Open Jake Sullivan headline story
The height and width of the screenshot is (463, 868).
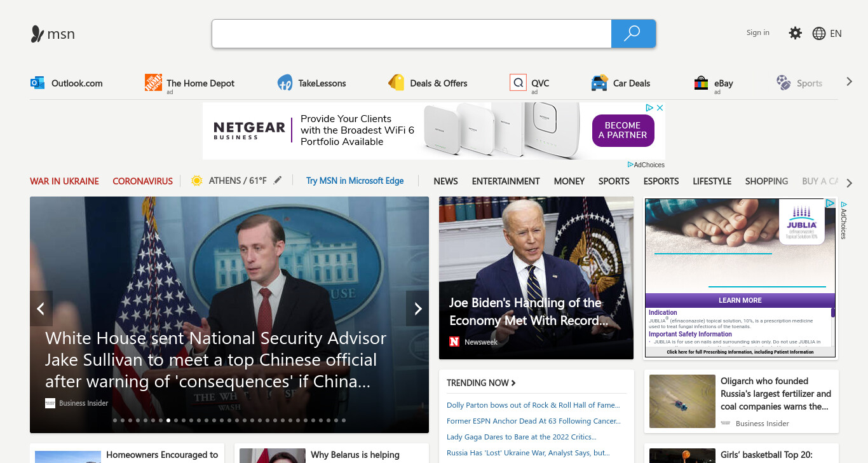point(215,360)
